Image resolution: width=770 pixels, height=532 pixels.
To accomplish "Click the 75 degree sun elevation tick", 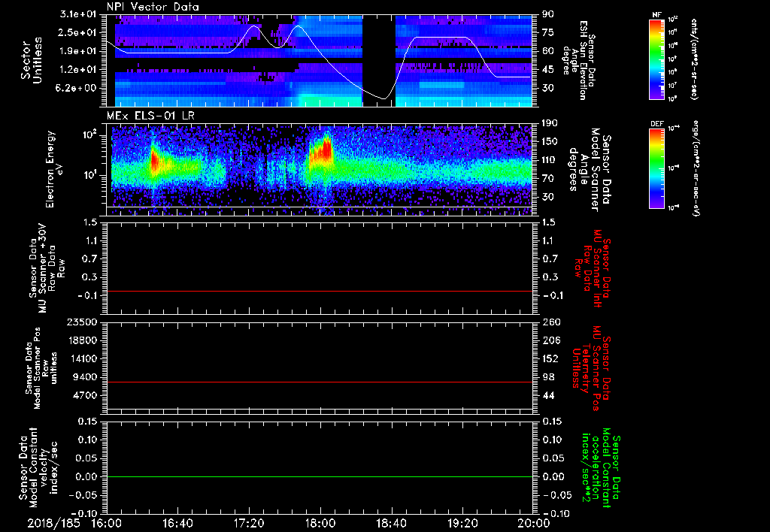I will click(x=548, y=32).
